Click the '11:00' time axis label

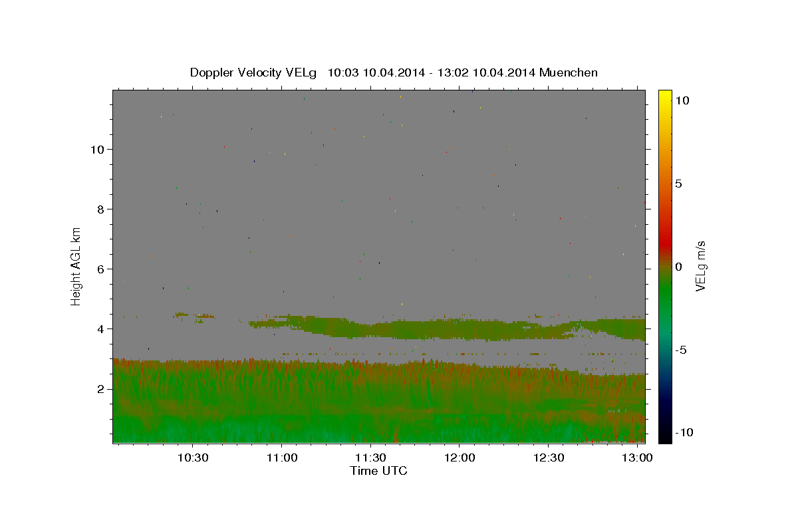coord(281,458)
